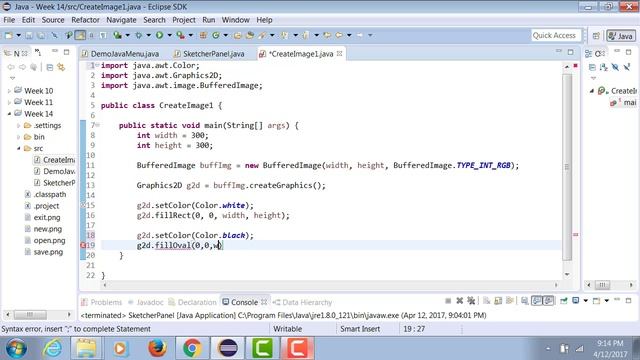Collapse the src folder
The height and width of the screenshot is (360, 640).
click(x=19, y=149)
